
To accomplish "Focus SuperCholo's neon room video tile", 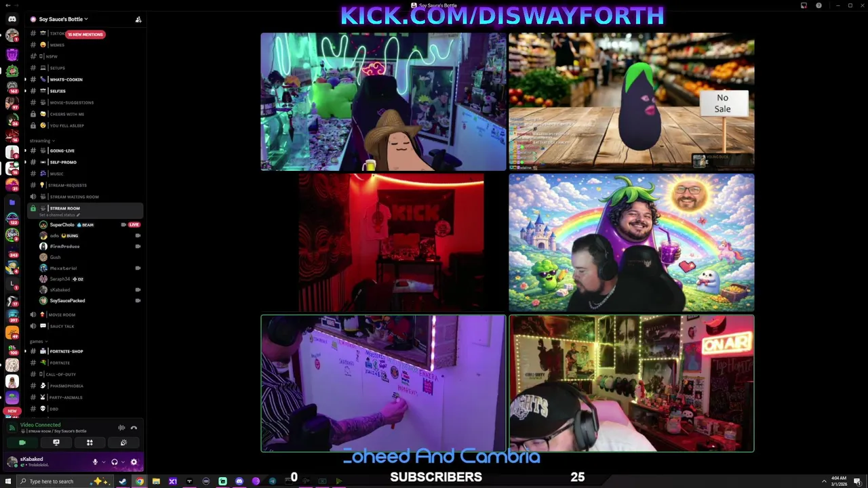I will tap(383, 102).
